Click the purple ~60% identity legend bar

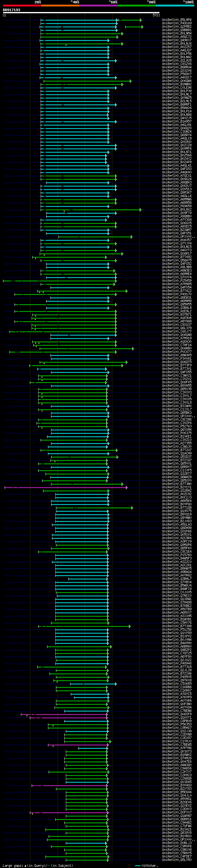(99, 6)
